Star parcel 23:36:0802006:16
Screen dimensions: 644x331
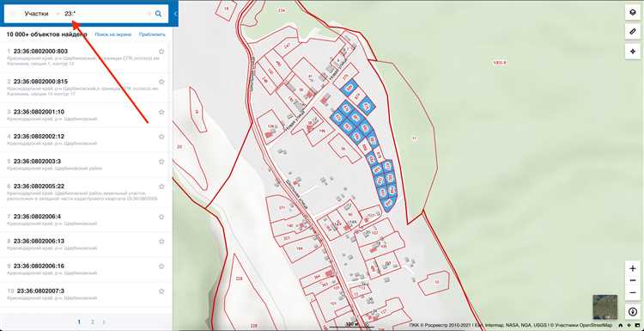pyautogui.click(x=161, y=266)
